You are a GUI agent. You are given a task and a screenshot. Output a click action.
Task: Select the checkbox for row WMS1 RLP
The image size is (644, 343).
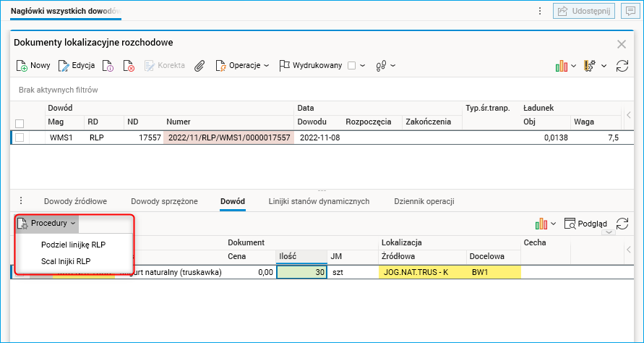(20, 137)
